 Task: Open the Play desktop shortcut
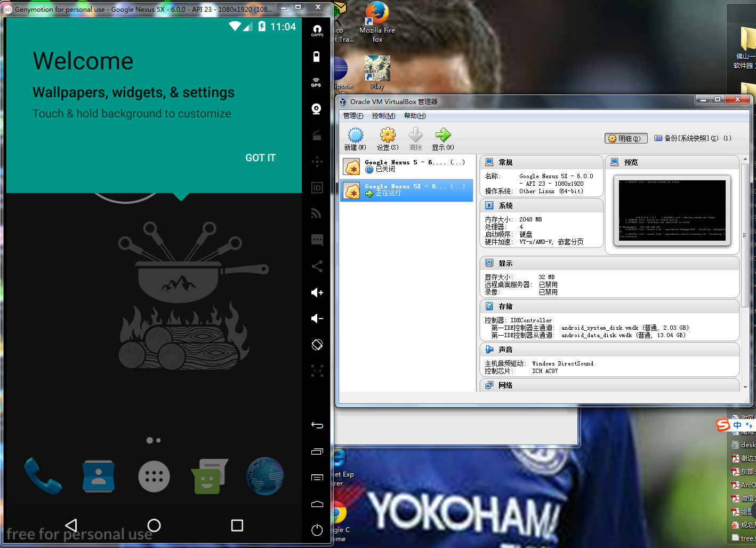point(377,72)
